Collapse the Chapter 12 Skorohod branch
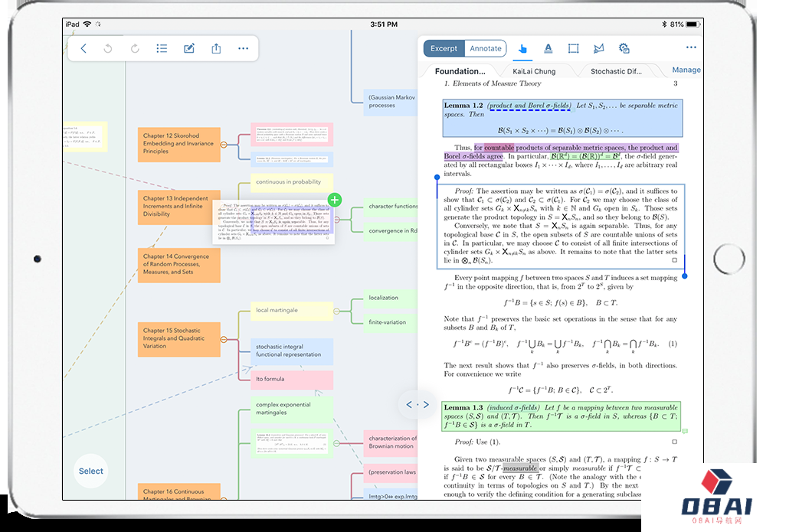Image resolution: width=799 pixels, height=532 pixels. [224, 144]
